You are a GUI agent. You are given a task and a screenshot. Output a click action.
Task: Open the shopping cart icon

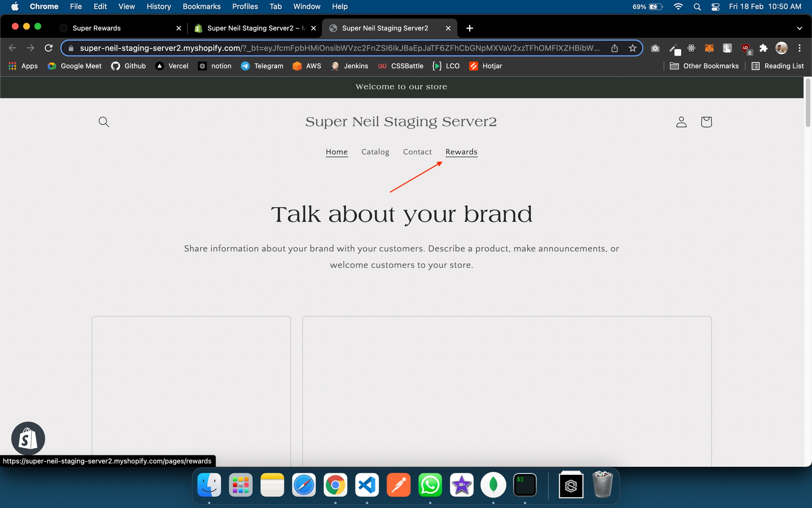coord(706,122)
